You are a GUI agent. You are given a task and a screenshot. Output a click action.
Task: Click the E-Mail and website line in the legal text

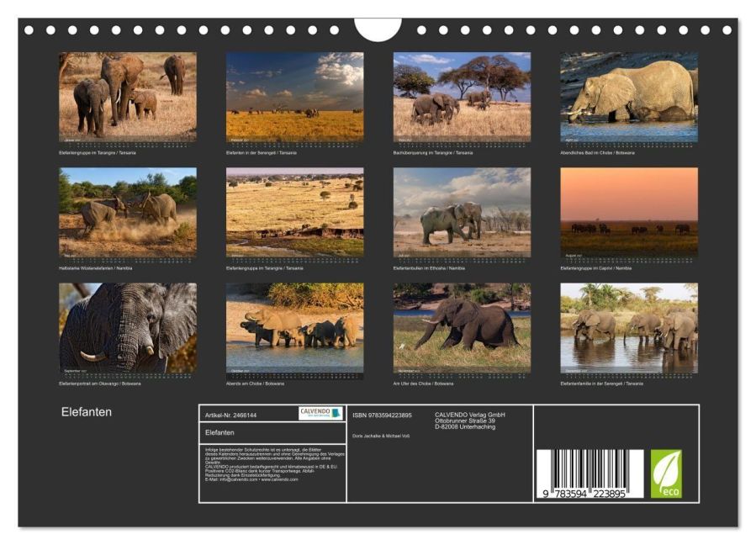click(x=251, y=480)
